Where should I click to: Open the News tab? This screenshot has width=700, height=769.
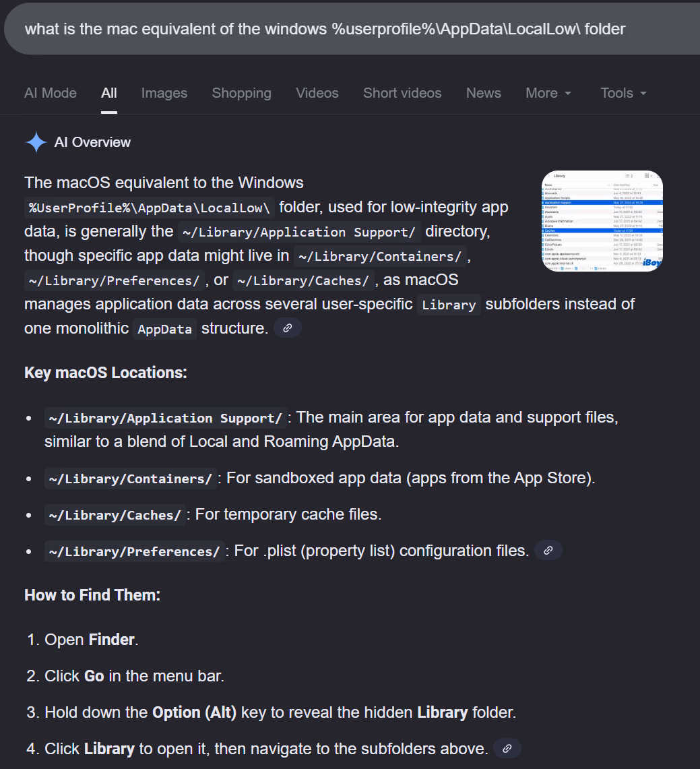tap(484, 93)
